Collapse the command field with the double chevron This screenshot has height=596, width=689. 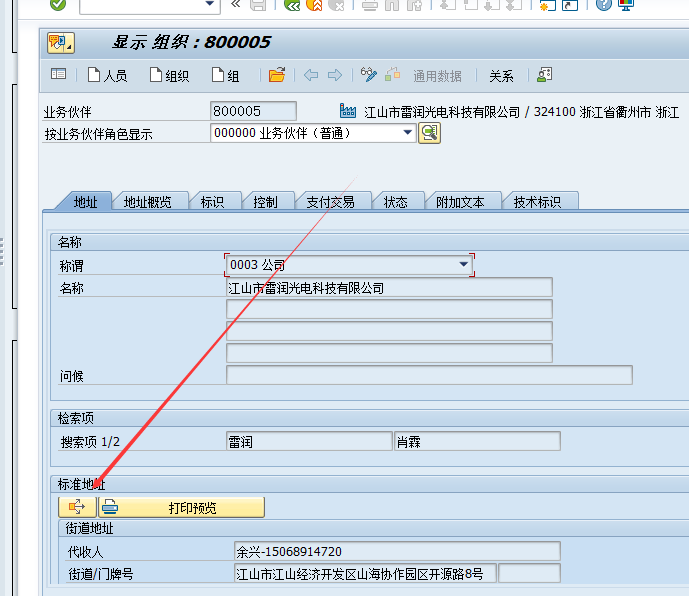(236, 4)
